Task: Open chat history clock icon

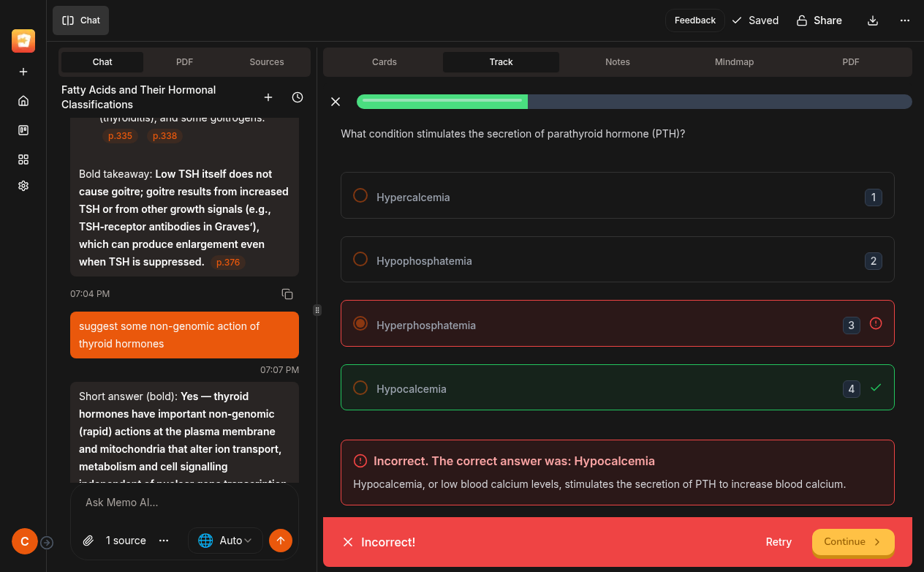Action: [x=298, y=97]
